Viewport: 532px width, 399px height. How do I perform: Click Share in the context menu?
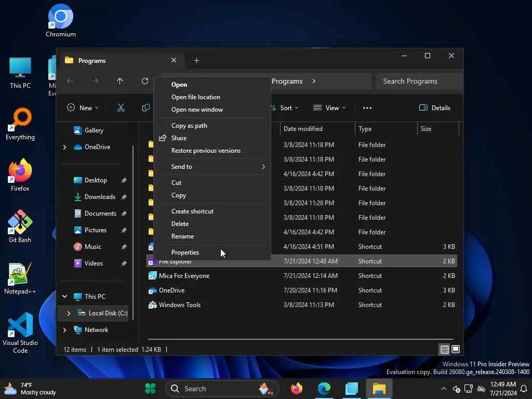click(212, 138)
